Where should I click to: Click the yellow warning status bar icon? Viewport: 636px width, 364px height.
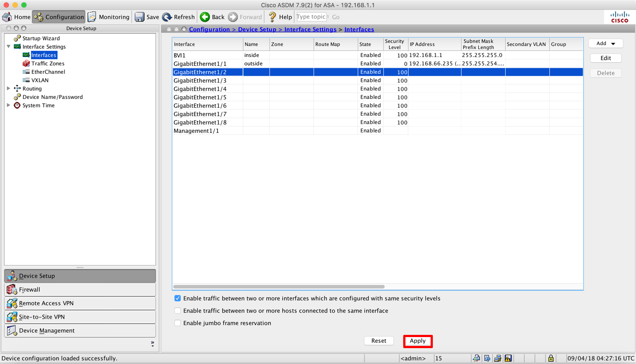[508, 358]
